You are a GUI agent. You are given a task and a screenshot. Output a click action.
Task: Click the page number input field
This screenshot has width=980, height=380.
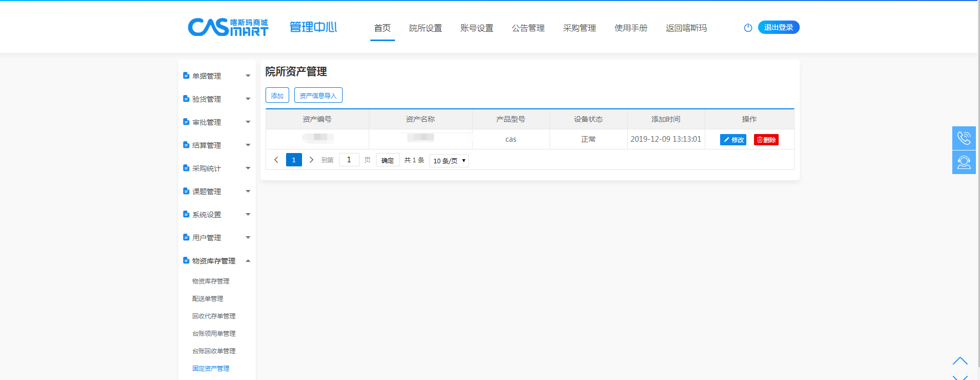click(349, 160)
